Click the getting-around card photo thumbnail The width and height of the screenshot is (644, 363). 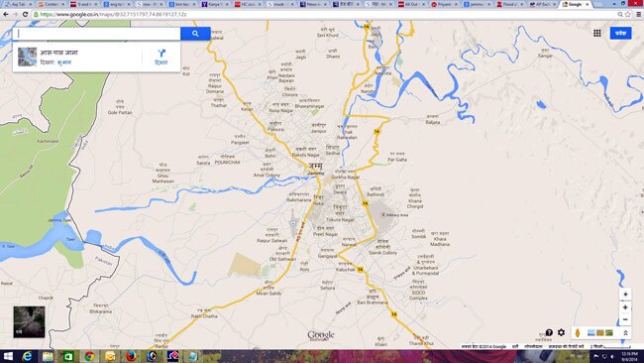[x=27, y=57]
